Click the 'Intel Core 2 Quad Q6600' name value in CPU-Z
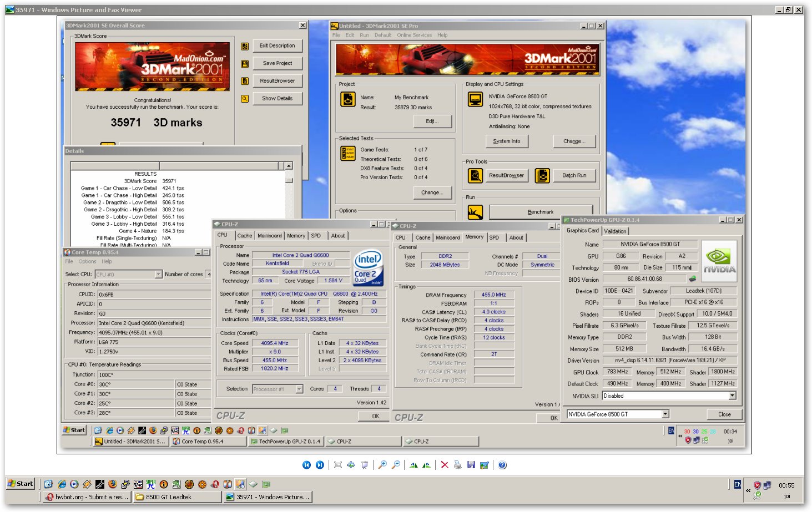Screen dimensions: 812x512 tap(300, 255)
